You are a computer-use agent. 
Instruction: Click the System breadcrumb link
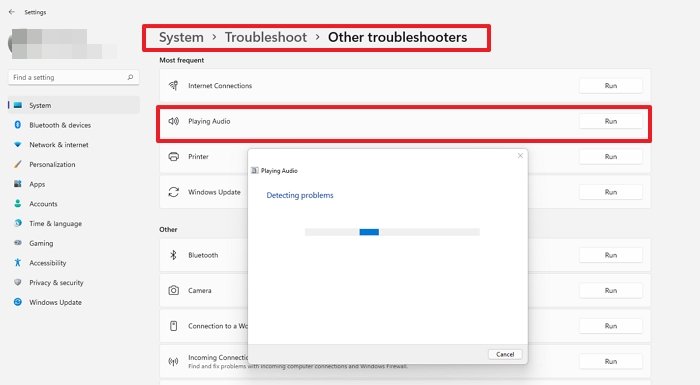coord(181,37)
